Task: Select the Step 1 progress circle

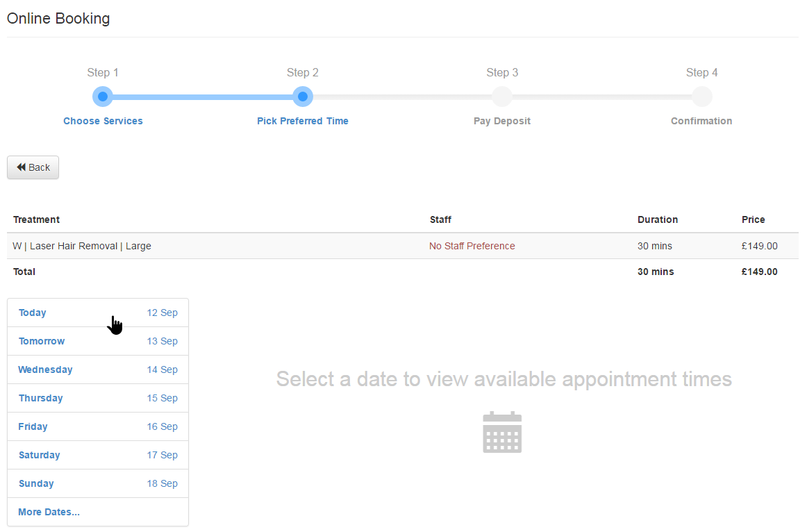Action: (103, 97)
